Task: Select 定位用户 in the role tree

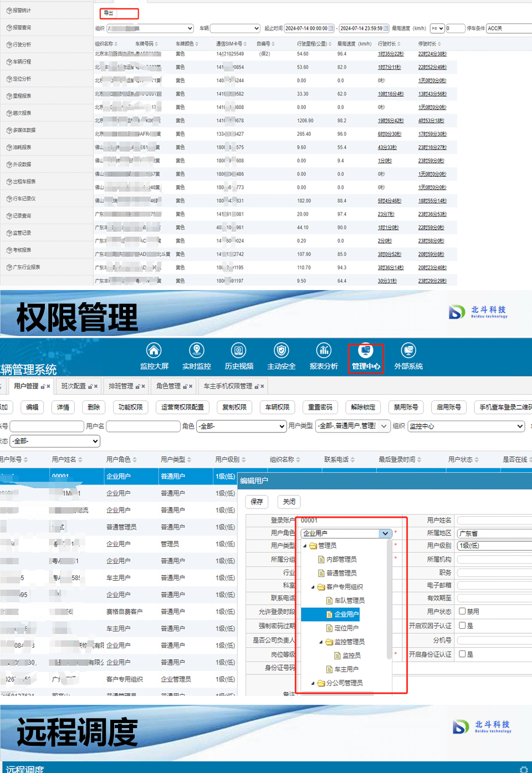Action: tap(346, 628)
